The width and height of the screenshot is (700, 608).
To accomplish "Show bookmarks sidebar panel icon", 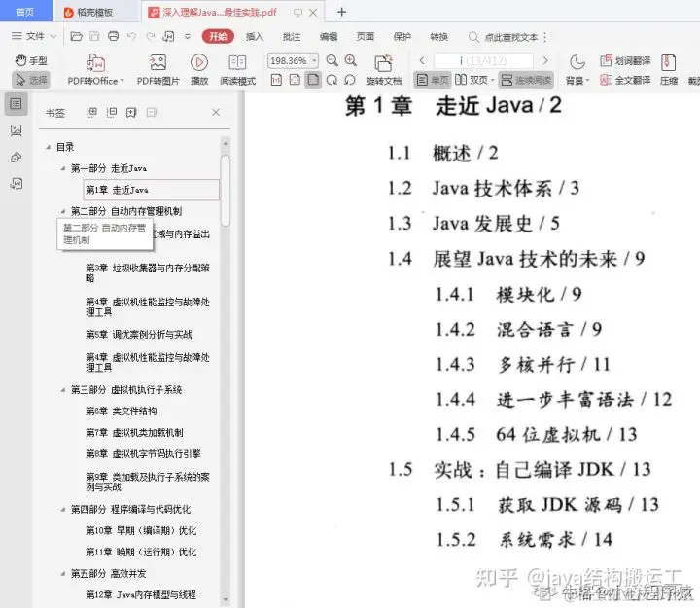I will [17, 104].
